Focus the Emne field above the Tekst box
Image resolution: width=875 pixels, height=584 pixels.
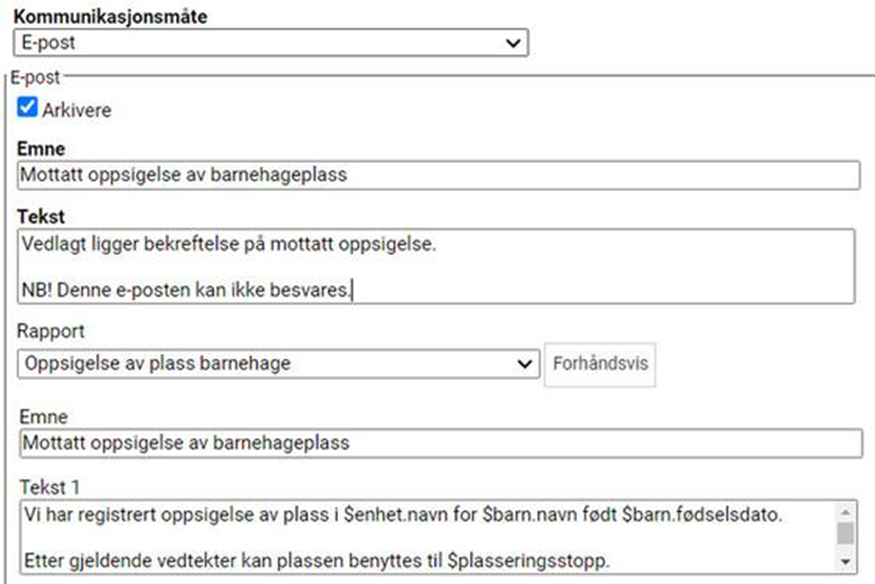click(438, 175)
